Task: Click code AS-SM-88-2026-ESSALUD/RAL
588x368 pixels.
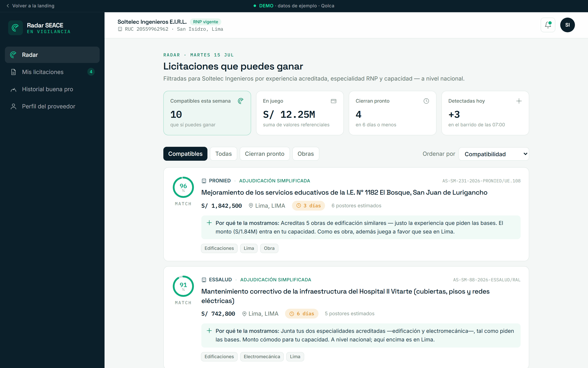Action: click(x=487, y=280)
